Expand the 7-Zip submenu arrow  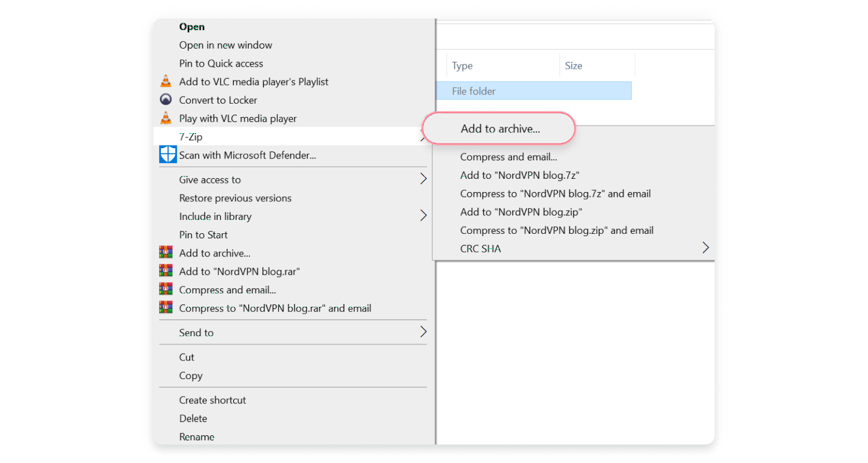[422, 137]
